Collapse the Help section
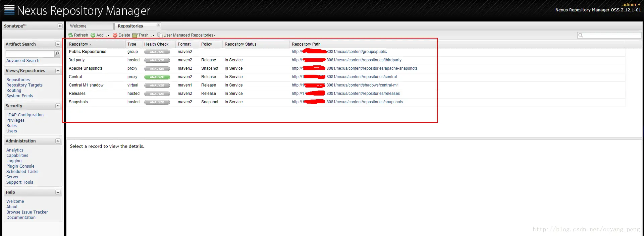This screenshot has width=644, height=236. click(58, 192)
